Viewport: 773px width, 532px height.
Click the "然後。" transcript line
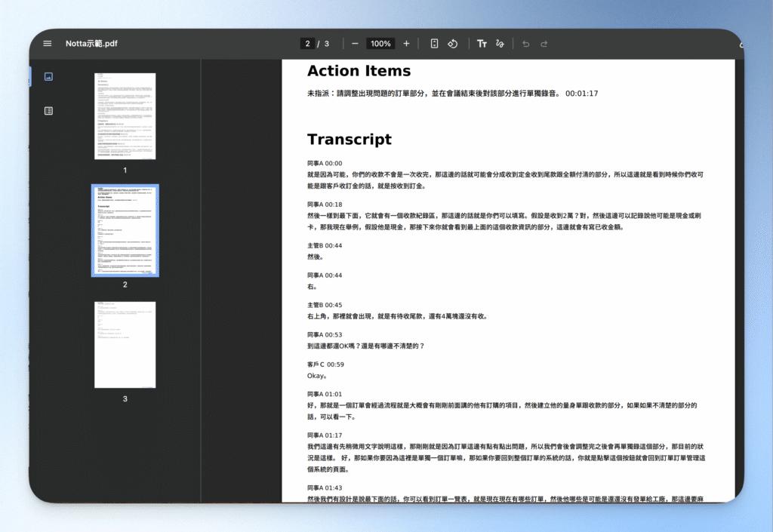[316, 257]
